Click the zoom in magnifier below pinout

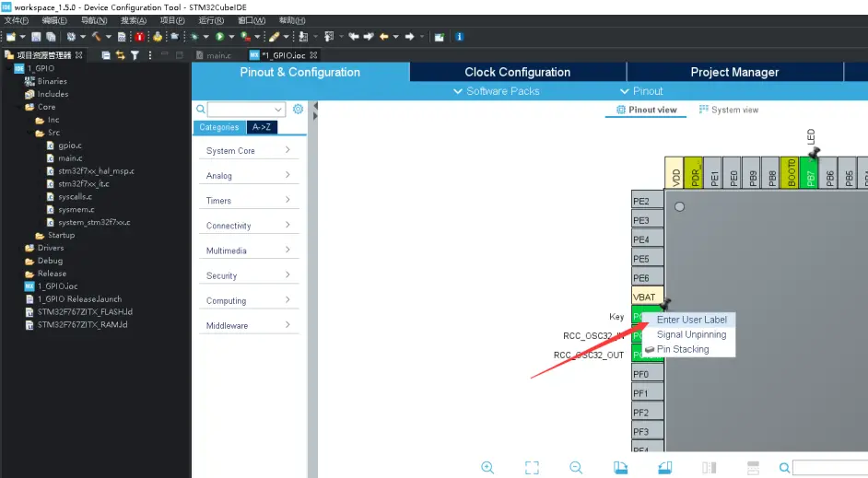click(487, 468)
